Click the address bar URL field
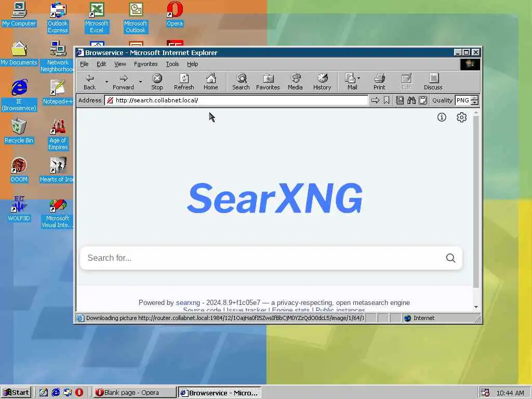The width and height of the screenshot is (532, 399). [x=236, y=100]
